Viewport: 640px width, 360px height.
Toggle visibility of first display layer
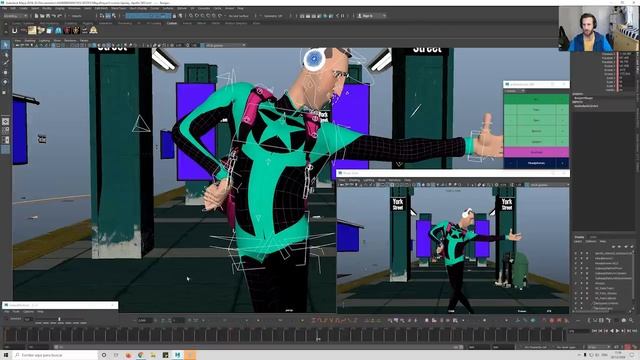576,253
